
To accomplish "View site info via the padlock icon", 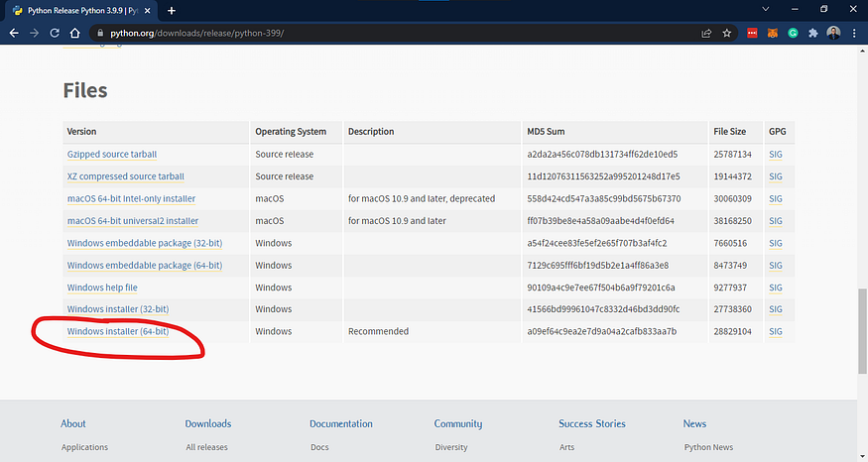I will click(x=100, y=33).
